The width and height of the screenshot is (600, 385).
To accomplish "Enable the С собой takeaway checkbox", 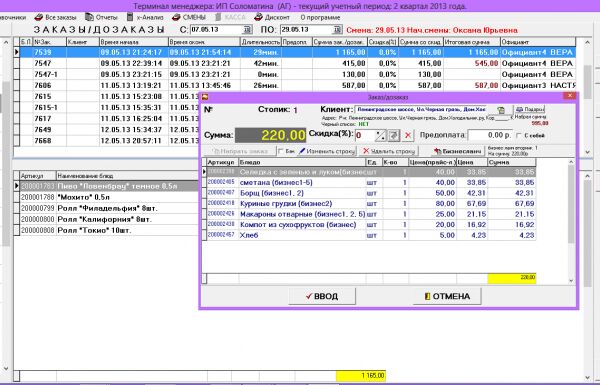I will [519, 135].
